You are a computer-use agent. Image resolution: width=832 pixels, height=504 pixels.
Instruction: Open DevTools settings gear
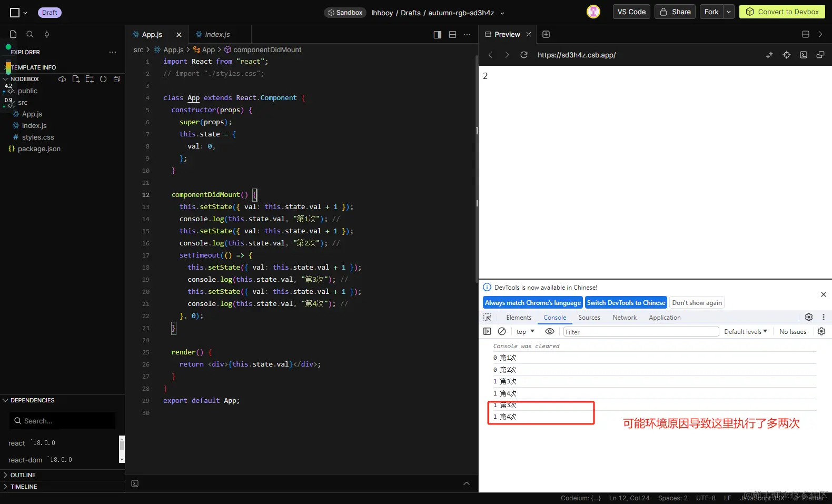(809, 317)
